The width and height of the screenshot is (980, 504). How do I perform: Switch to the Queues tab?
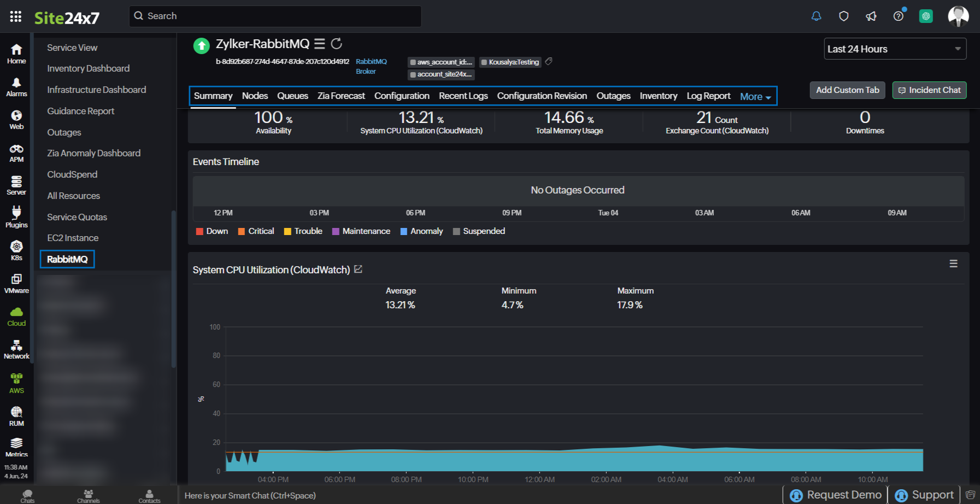[292, 96]
